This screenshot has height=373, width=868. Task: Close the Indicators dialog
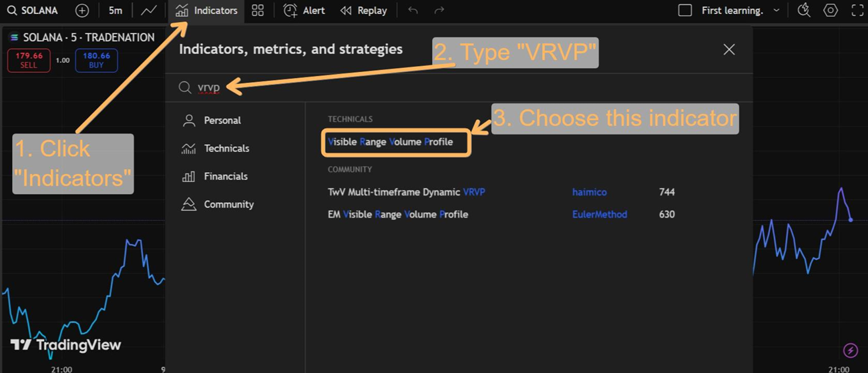click(729, 49)
